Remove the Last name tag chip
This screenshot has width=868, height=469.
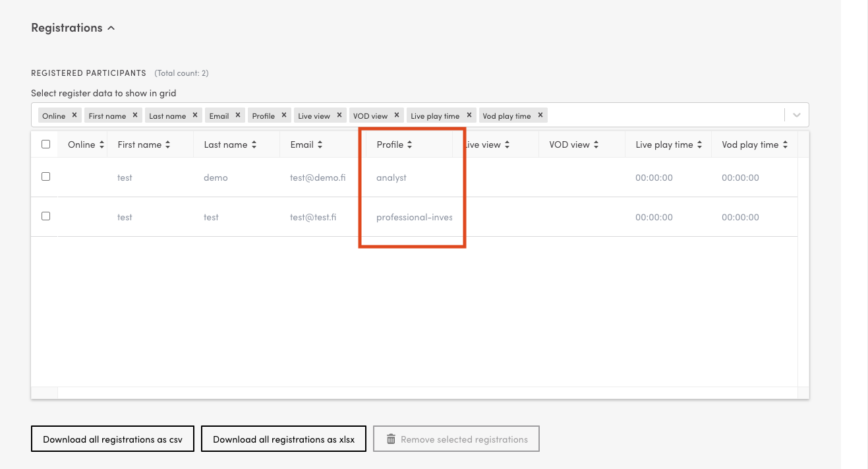[194, 115]
